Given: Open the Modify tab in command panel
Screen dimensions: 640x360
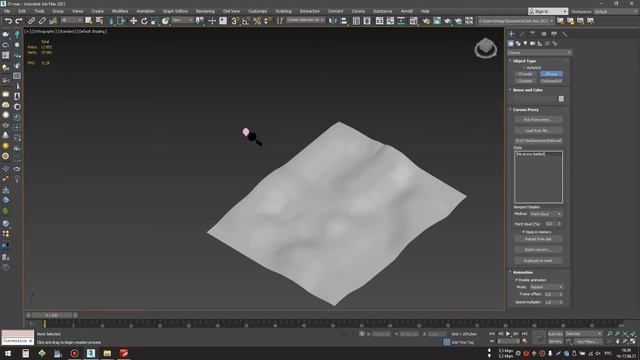Looking at the screenshot, I should pos(522,34).
